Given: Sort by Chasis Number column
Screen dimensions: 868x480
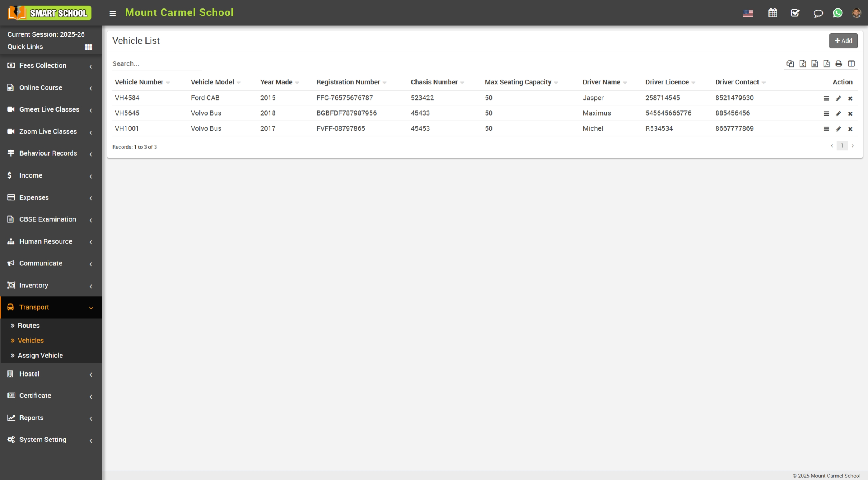Looking at the screenshot, I should (437, 82).
